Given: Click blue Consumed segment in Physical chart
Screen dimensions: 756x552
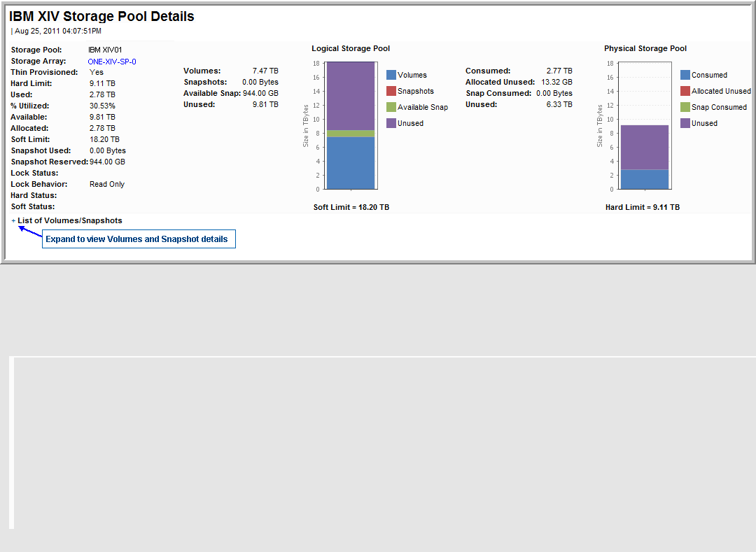Looking at the screenshot, I should click(645, 179).
